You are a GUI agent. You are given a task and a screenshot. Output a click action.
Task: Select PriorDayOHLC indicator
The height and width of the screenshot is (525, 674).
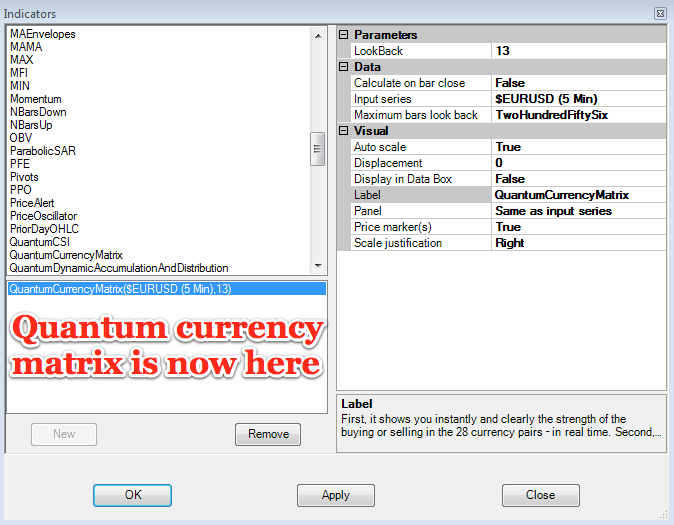point(44,229)
